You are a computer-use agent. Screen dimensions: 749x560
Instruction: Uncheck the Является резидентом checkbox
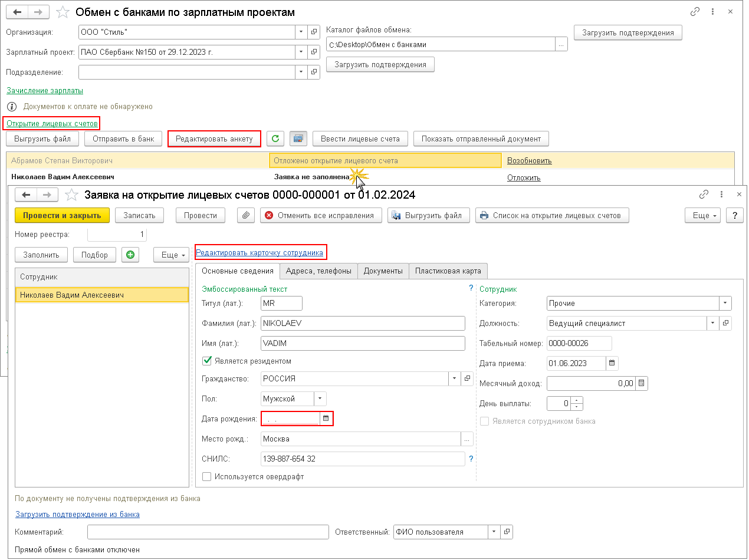207,361
